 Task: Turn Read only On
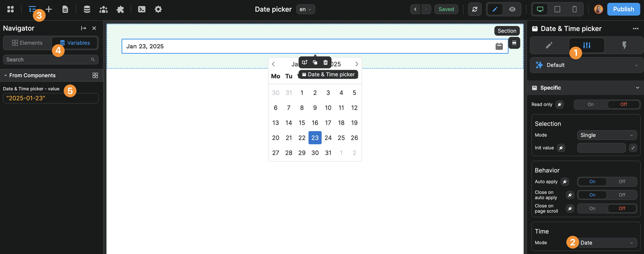(591, 104)
